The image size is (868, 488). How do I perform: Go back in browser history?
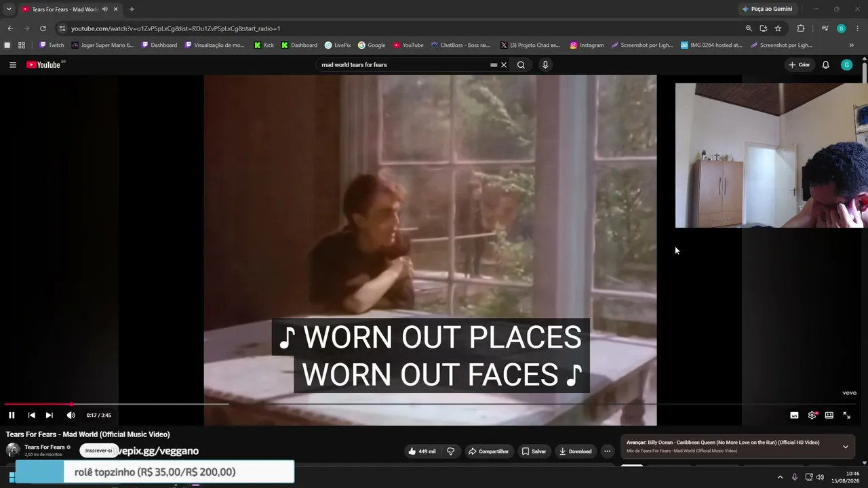click(10, 28)
